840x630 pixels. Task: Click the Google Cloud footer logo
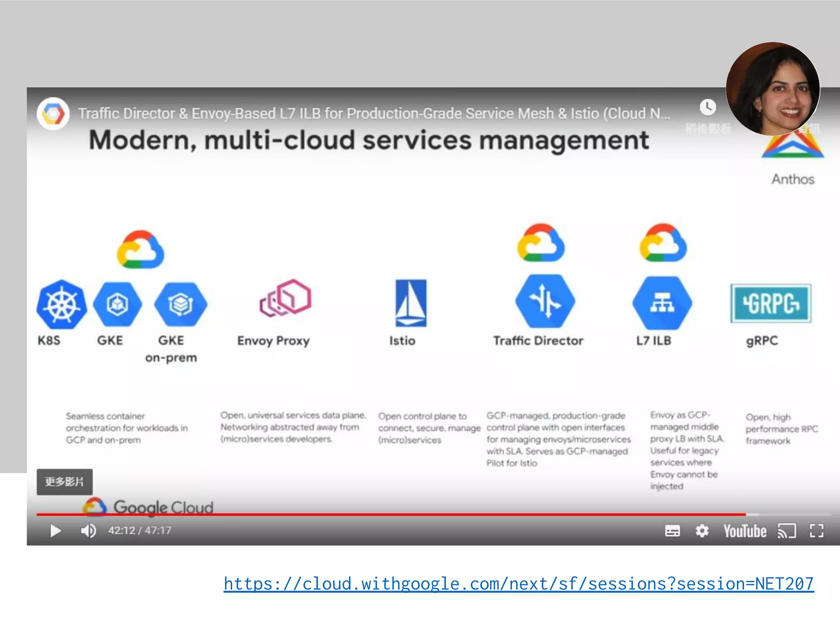pos(148,507)
